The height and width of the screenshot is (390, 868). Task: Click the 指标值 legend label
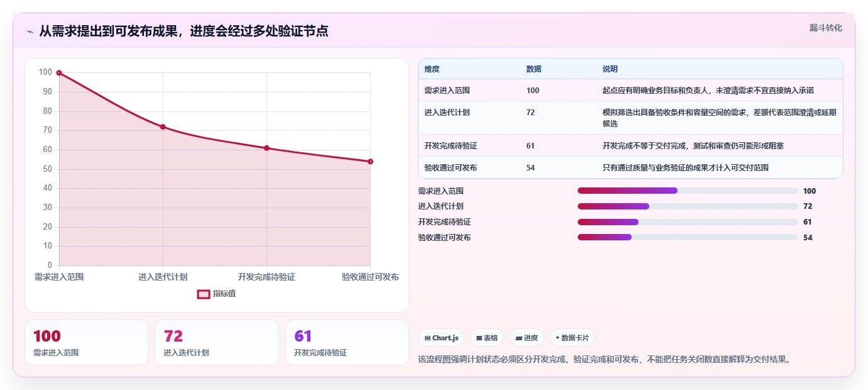224,294
